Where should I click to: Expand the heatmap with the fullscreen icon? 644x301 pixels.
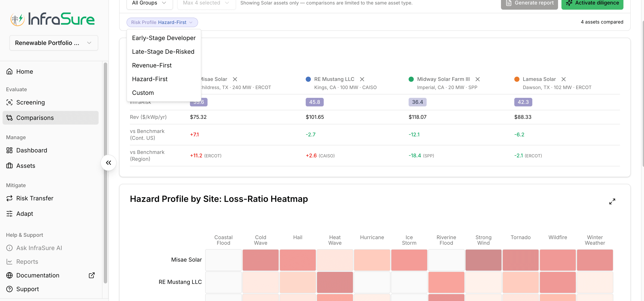pyautogui.click(x=612, y=201)
